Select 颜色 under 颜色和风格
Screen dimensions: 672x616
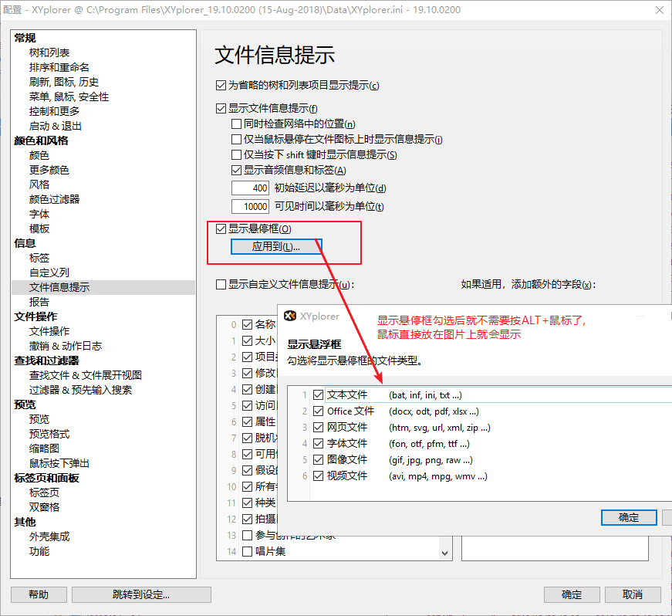38,154
